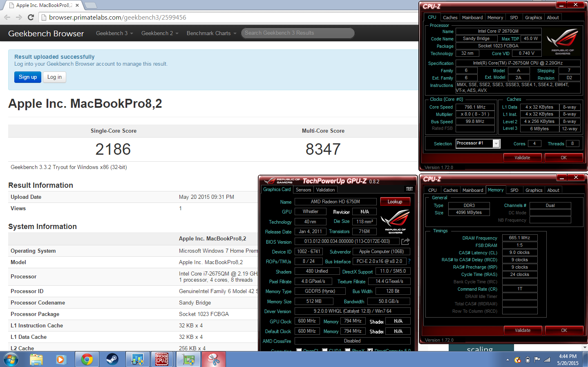Switch to the Sensors tab in GPU-Z
This screenshot has height=367, width=588.
[303, 190]
